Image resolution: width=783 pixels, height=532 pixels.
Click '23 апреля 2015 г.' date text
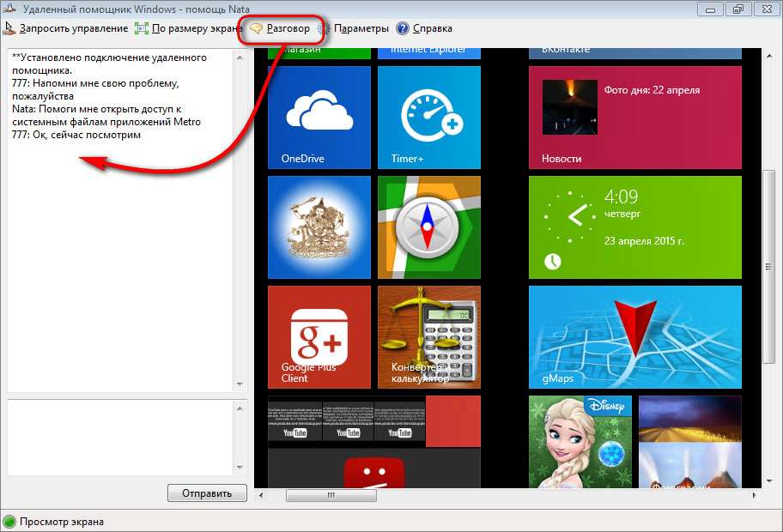tap(644, 240)
